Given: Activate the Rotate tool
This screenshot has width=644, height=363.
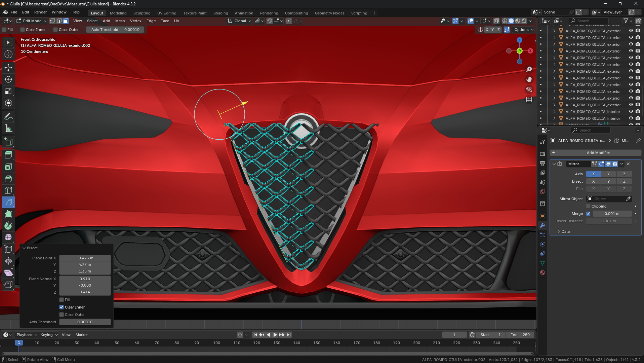Looking at the screenshot, I should tap(8, 79).
